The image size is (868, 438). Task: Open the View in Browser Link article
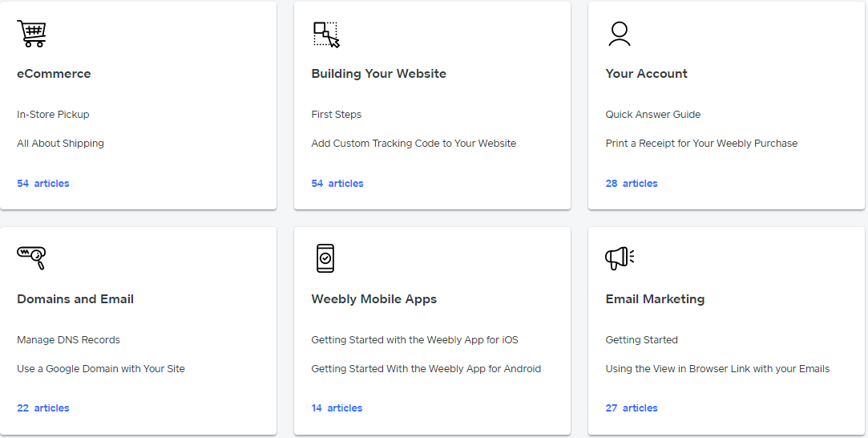(717, 369)
